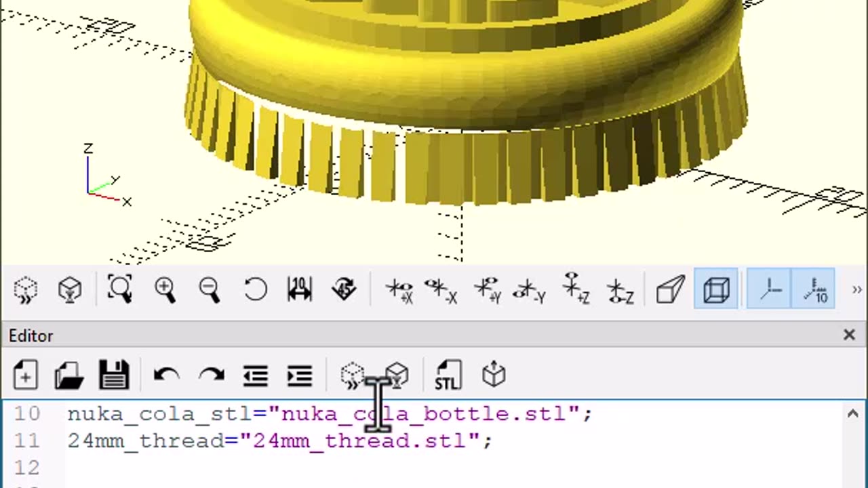Viewport: 868px width, 488px height.
Task: Click the Send to 3D print icon
Action: point(494,375)
